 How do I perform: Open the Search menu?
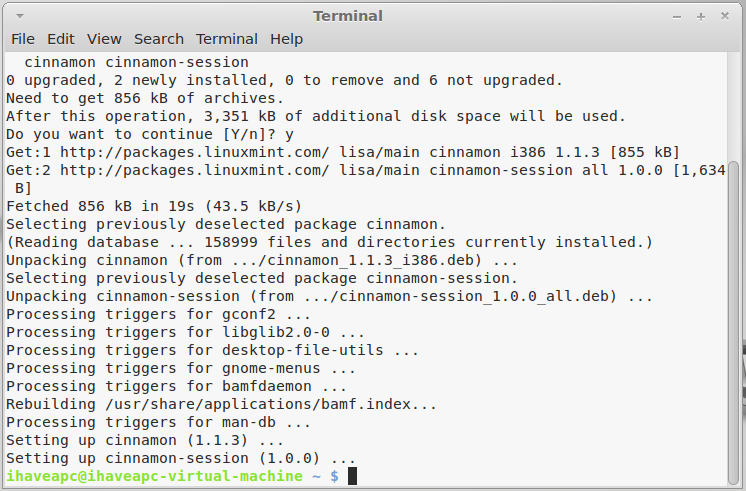click(x=158, y=39)
